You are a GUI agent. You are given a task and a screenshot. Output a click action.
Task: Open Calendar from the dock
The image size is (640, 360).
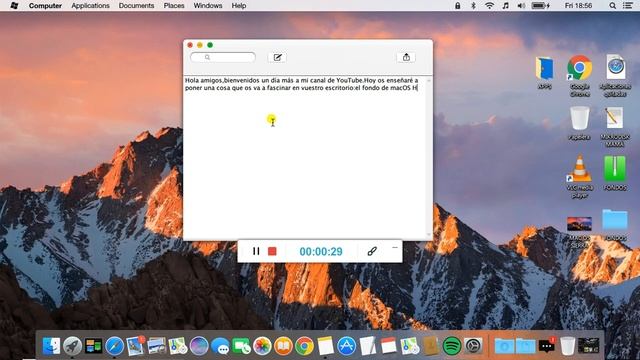coord(388,346)
